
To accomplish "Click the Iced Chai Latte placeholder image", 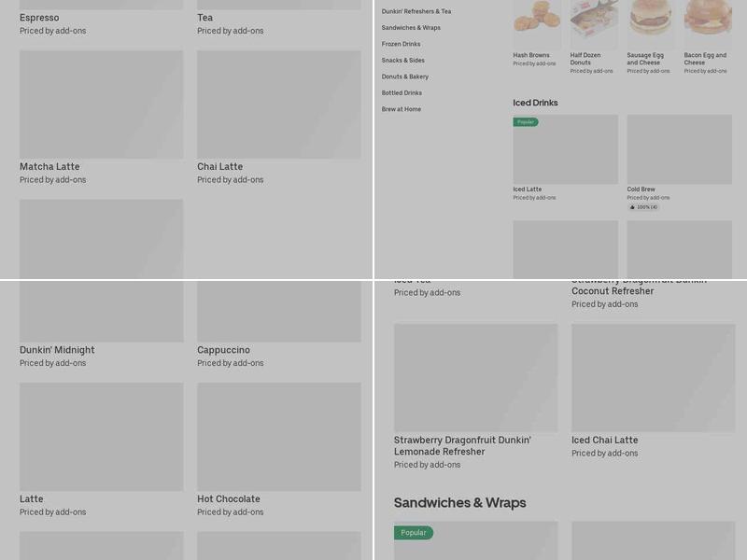I will click(653, 378).
